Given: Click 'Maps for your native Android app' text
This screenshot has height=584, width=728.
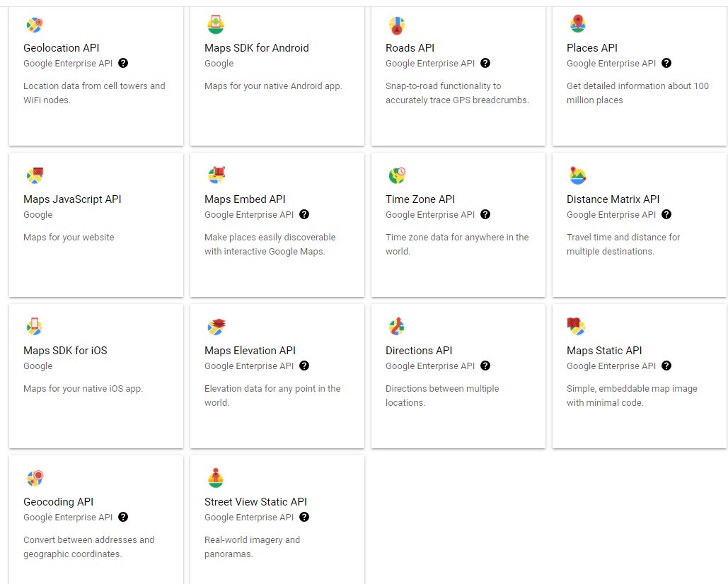Looking at the screenshot, I should (274, 86).
